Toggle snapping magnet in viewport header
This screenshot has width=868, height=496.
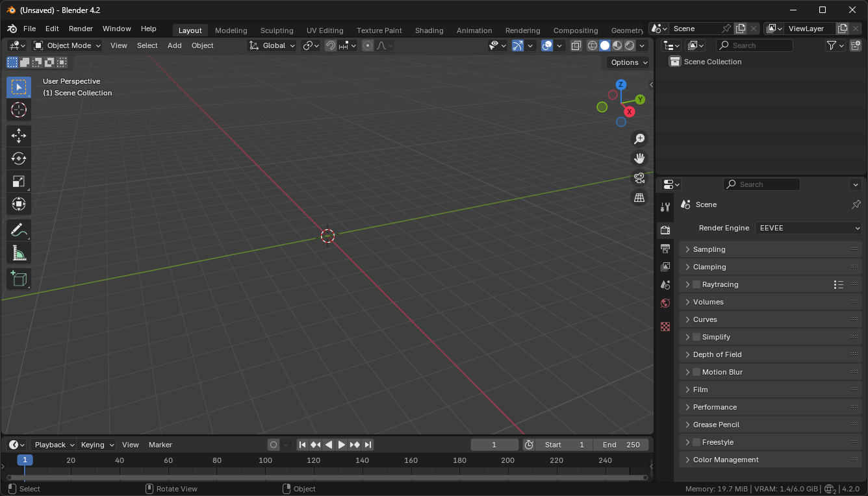[x=331, y=45]
